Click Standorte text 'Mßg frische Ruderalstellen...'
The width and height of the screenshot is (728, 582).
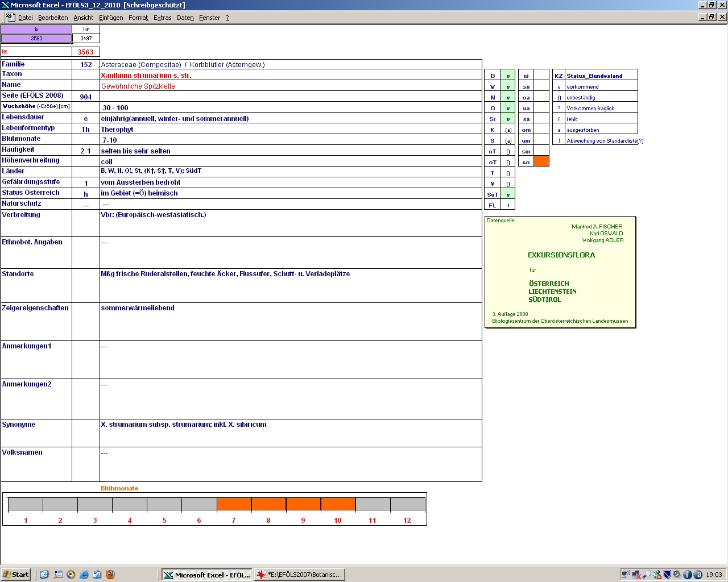click(x=225, y=274)
